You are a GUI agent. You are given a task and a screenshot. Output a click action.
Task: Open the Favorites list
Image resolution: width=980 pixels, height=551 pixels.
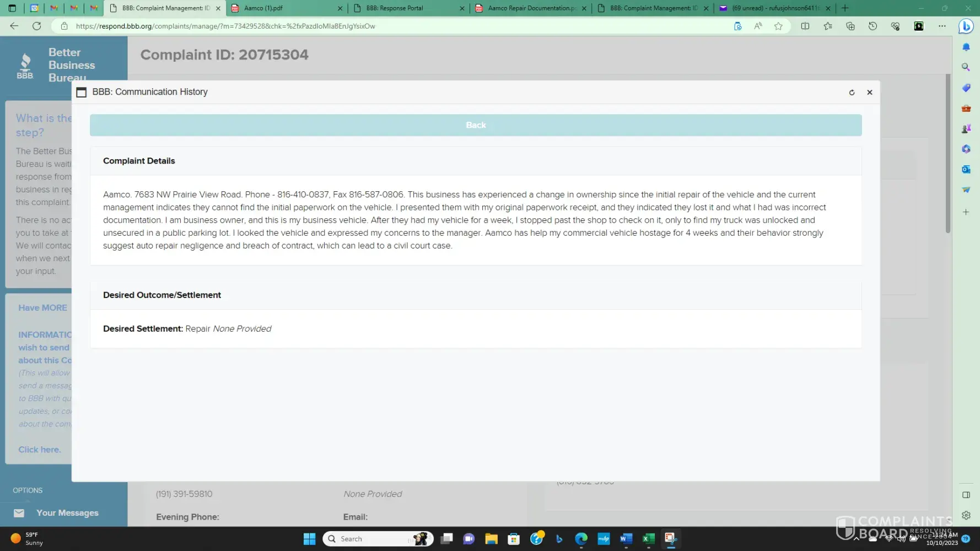pyautogui.click(x=828, y=26)
